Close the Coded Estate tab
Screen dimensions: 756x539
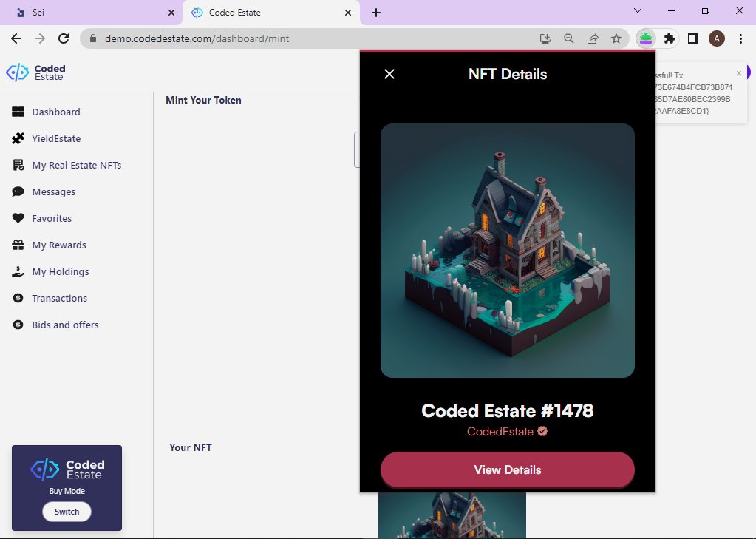[x=348, y=13]
